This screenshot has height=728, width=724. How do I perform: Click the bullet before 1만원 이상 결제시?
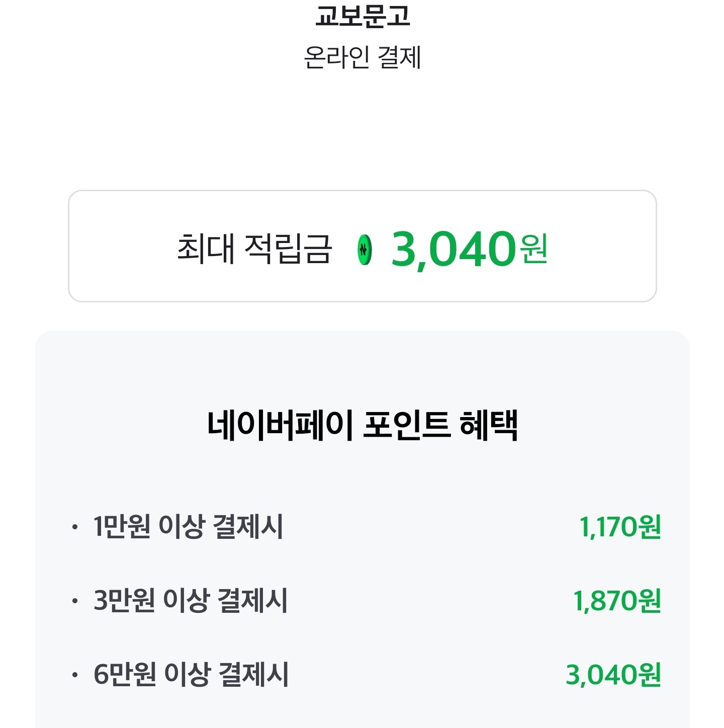coord(75,527)
